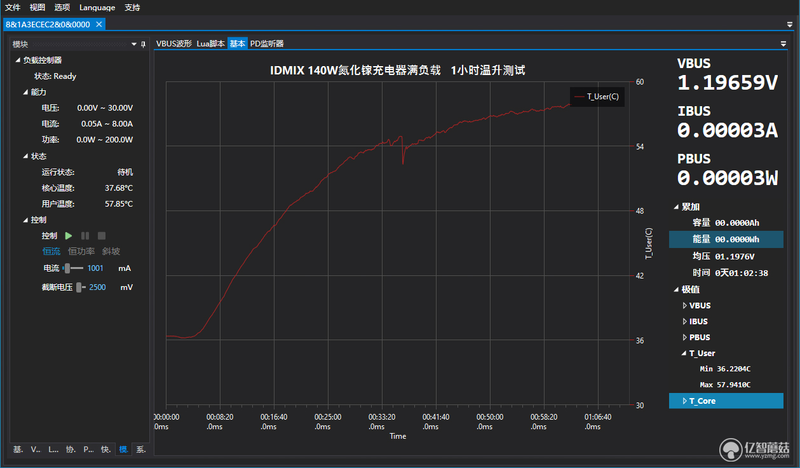Open the bottom L... panel tab
This screenshot has width=800, height=468.
click(53, 449)
